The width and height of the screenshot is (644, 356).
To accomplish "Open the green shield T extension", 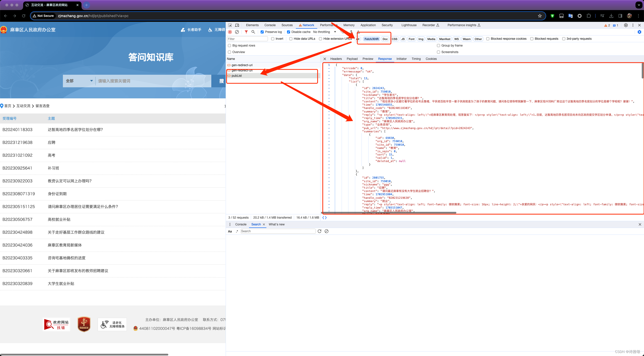I will [x=552, y=16].
